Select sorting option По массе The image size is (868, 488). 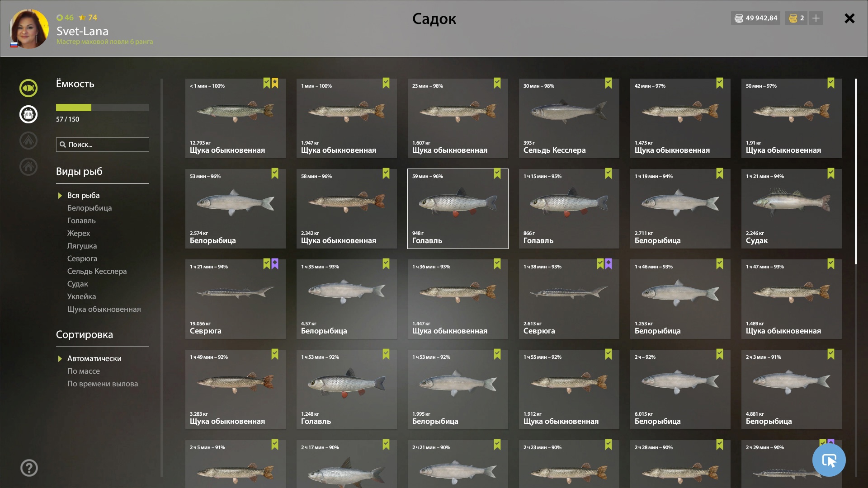84,371
